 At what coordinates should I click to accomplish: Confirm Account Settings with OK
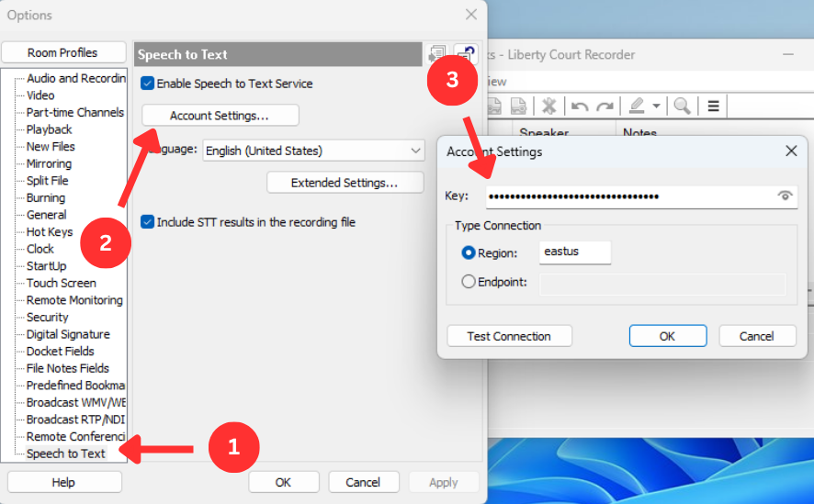point(668,336)
